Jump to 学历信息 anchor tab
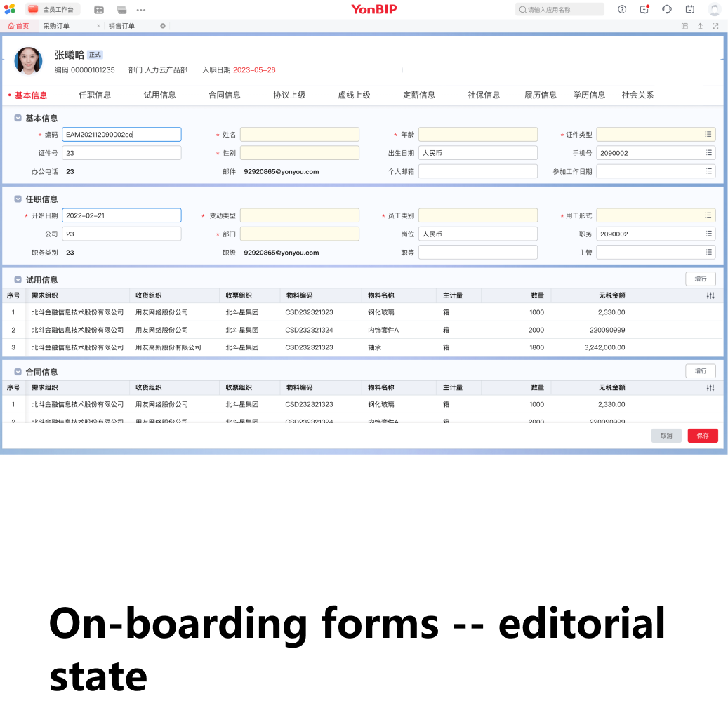The width and height of the screenshot is (728, 701). pos(589,95)
